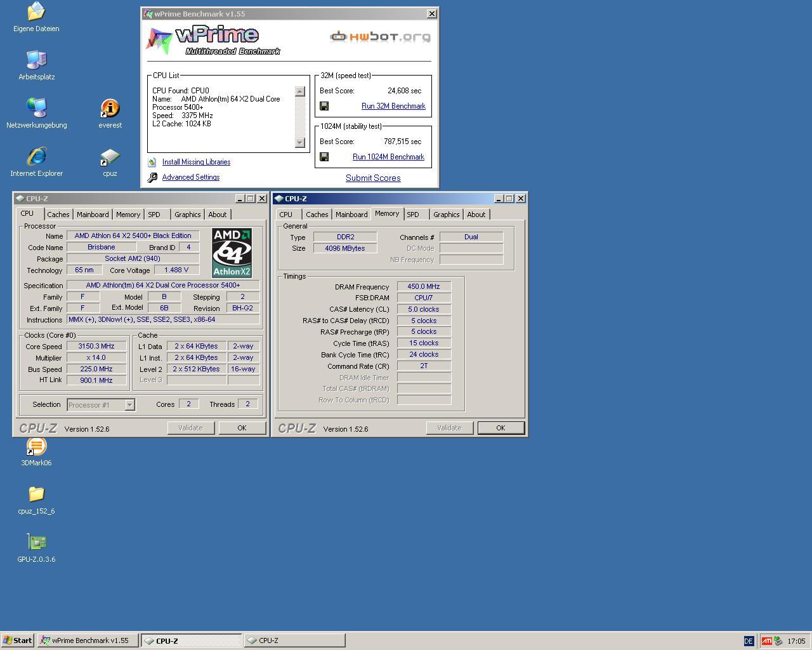Open the Eigene Dateien desktop folder icon
Viewport: 812px width, 650px height.
coord(36,11)
